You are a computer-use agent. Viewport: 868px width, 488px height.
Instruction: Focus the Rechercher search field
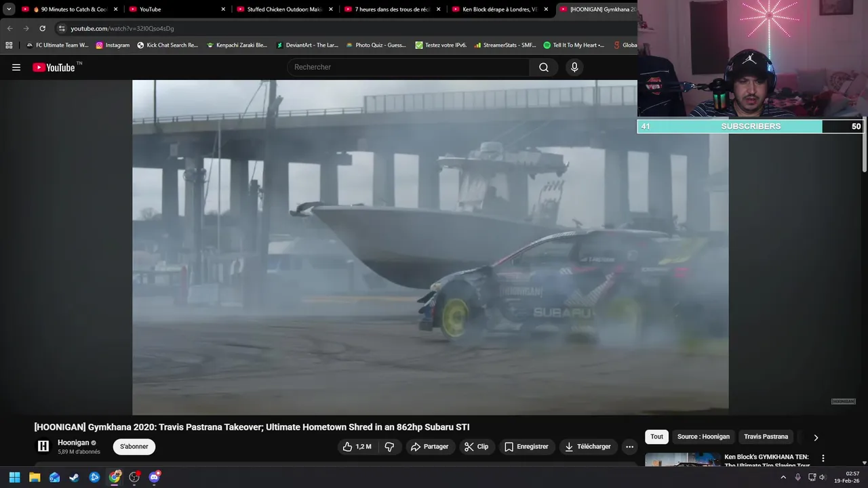408,67
